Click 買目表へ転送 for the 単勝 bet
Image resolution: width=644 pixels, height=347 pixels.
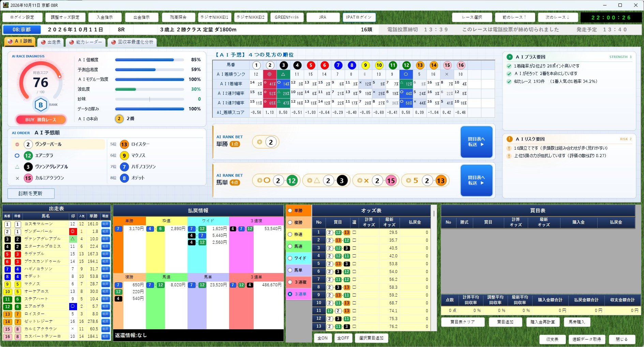tap(476, 142)
